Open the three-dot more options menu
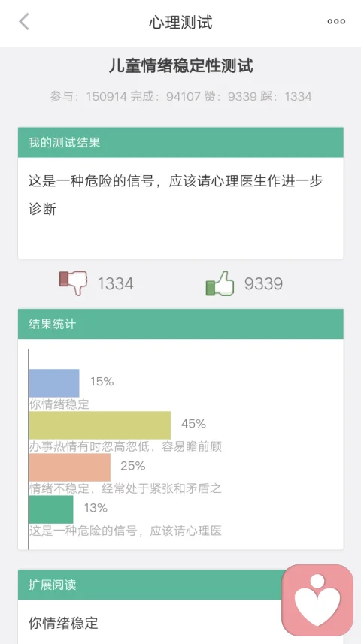The width and height of the screenshot is (361, 644). (336, 21)
